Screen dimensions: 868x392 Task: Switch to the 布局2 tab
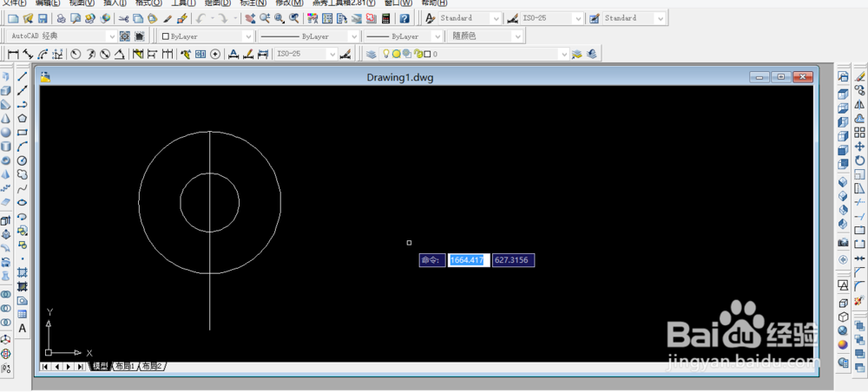point(152,366)
